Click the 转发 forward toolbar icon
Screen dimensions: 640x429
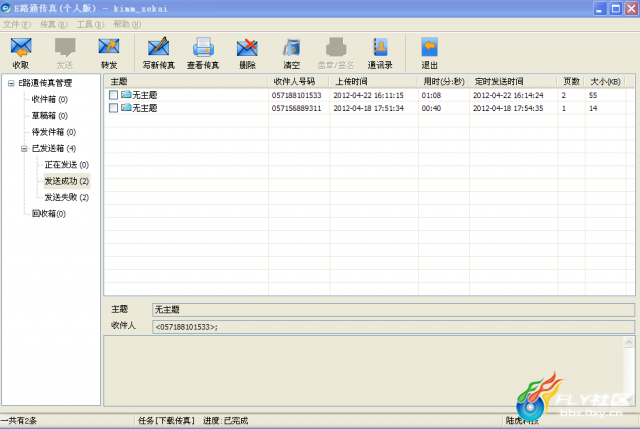109,47
